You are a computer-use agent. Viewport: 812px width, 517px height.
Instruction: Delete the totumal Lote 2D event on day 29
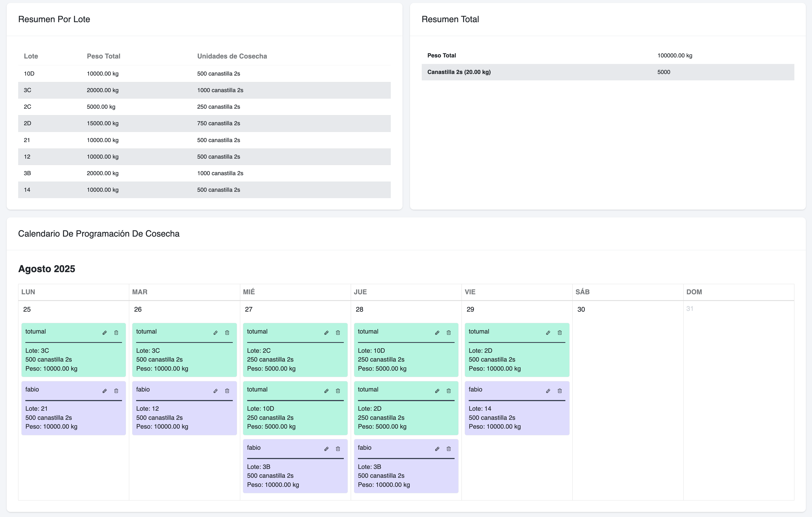pos(559,333)
